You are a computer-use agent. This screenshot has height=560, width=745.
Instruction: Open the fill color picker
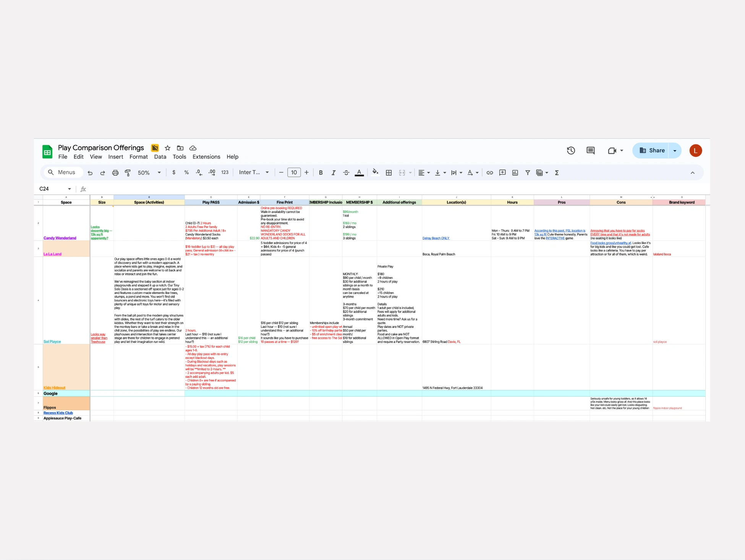pyautogui.click(x=375, y=173)
